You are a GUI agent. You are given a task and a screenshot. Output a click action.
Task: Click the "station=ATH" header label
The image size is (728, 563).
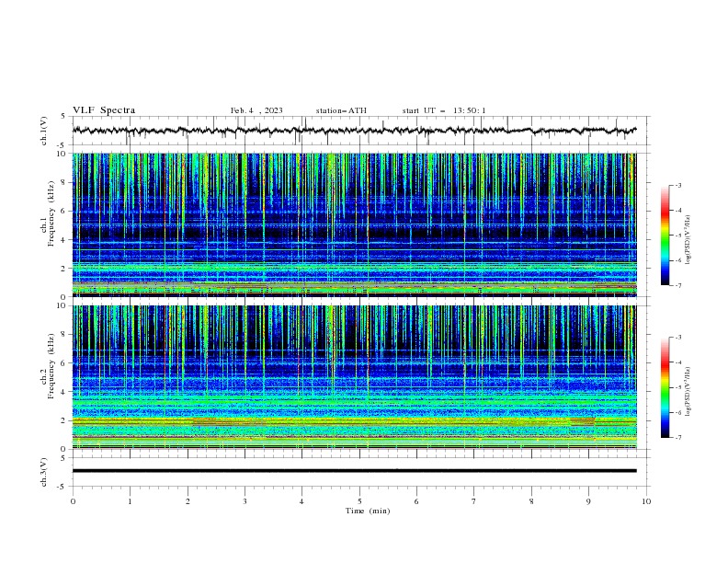click(x=341, y=110)
